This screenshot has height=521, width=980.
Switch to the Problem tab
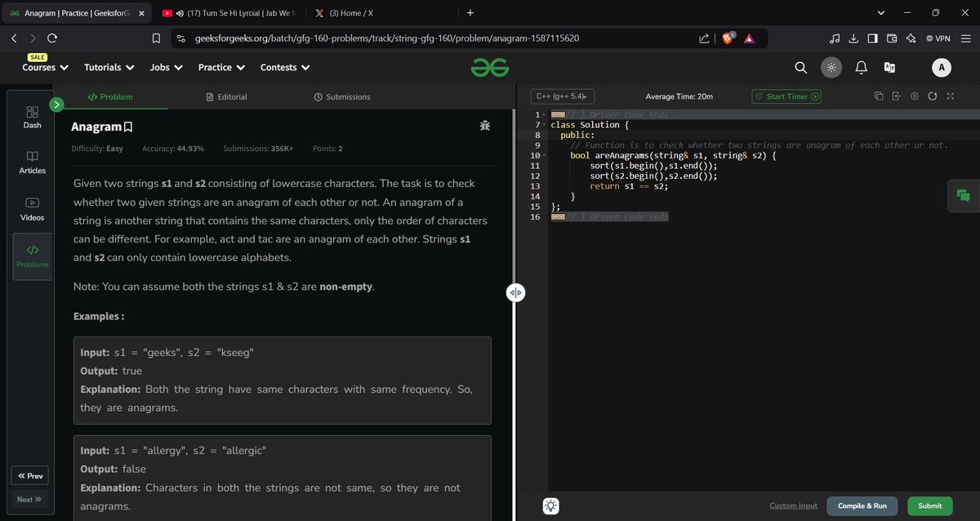(110, 96)
